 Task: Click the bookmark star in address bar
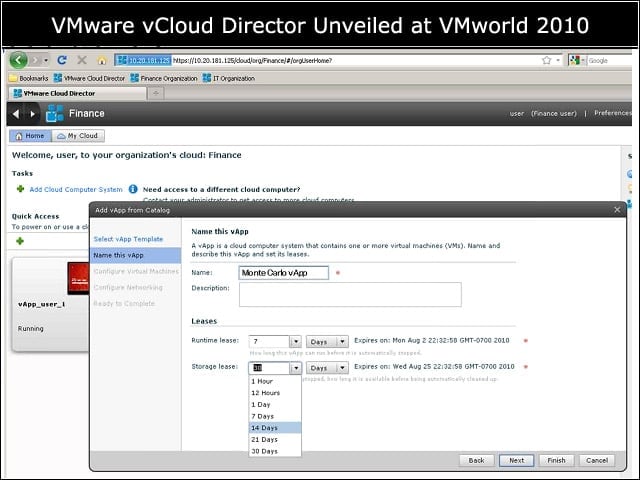pos(547,60)
